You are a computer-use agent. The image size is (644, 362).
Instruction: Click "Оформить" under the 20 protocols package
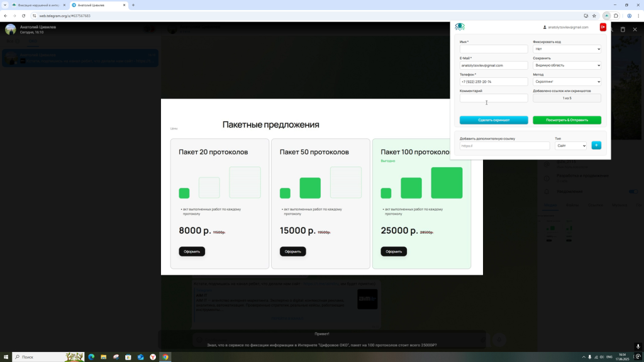[192, 251]
